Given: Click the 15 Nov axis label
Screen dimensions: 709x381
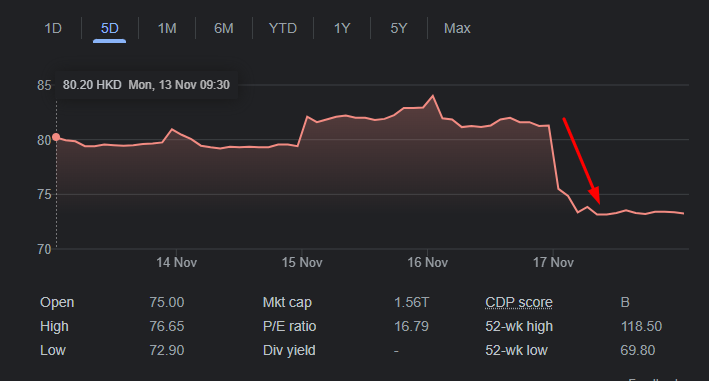Looking at the screenshot, I should click(x=302, y=263).
